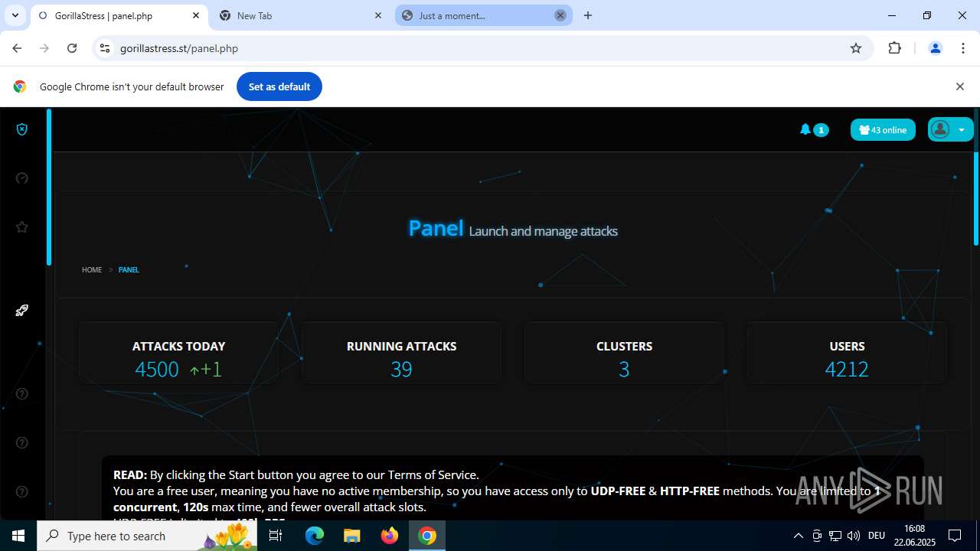This screenshot has height=551, width=980.
Task: Click the notification count badge showing 1
Action: click(x=821, y=130)
